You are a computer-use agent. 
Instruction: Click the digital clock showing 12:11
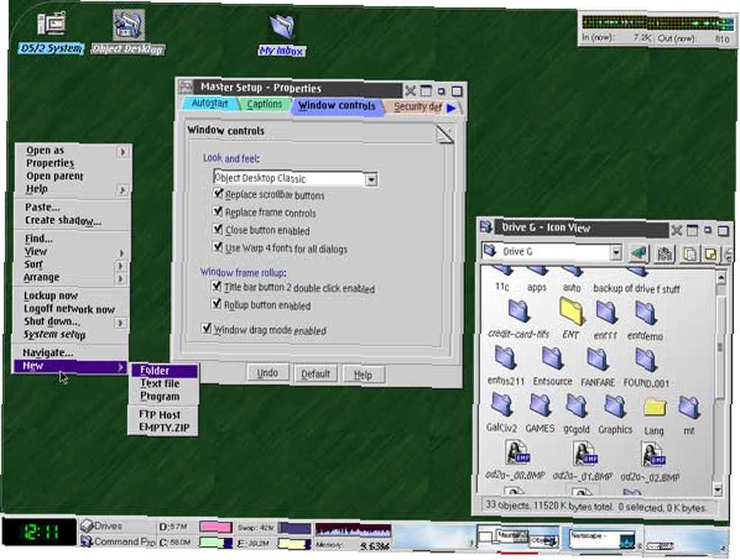point(40,533)
